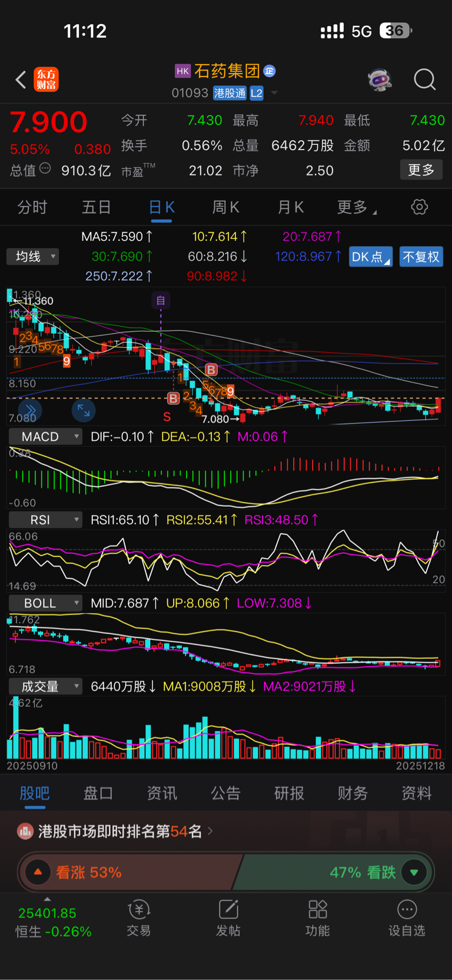Open the 资料 profile tab
452x980 pixels.
pyautogui.click(x=416, y=793)
